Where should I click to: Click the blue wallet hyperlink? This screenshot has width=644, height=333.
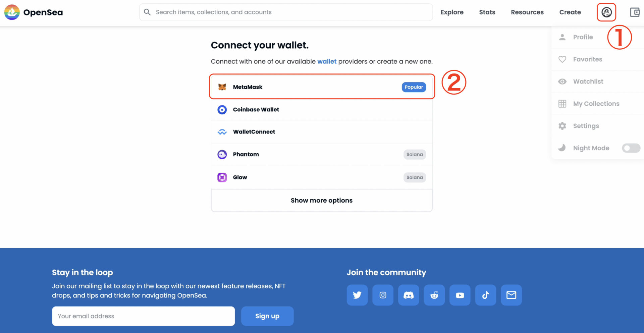327,61
